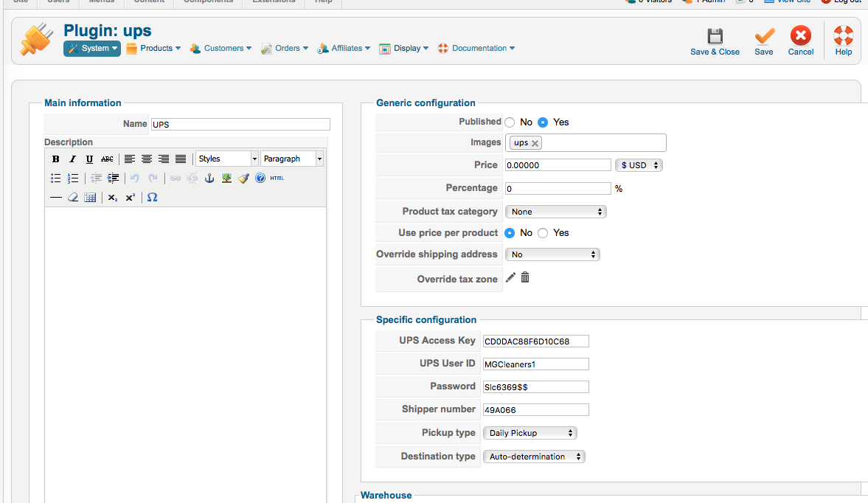Choose a Pickup type option
868x503 pixels.
(530, 433)
